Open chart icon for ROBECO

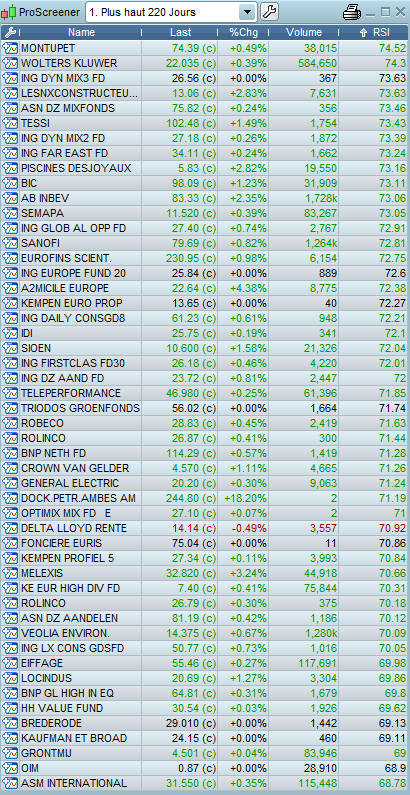pyautogui.click(x=10, y=423)
